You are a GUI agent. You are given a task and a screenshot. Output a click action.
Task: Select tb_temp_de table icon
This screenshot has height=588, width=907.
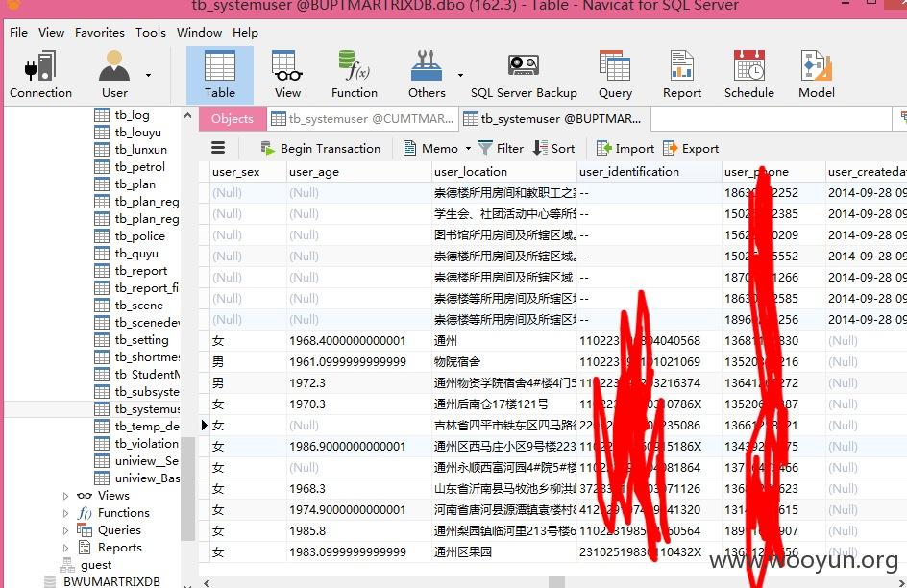tap(102, 427)
